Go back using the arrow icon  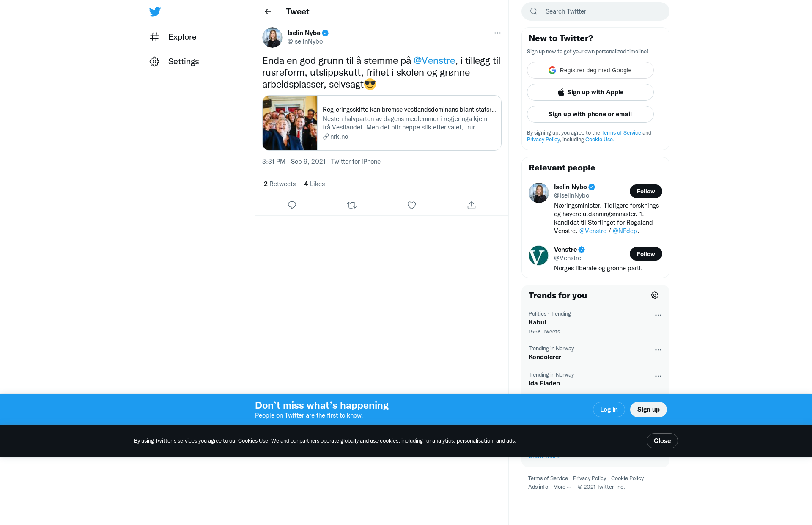(x=268, y=11)
